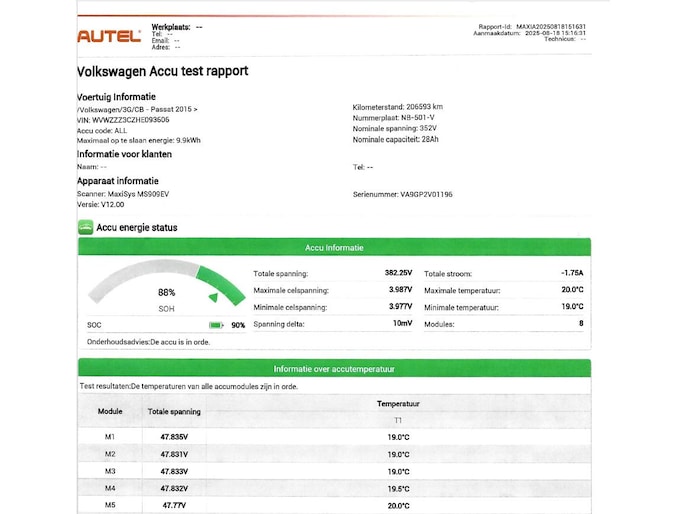Click the 'Temperatuur' column header
The width and height of the screenshot is (685, 514).
pos(398,404)
